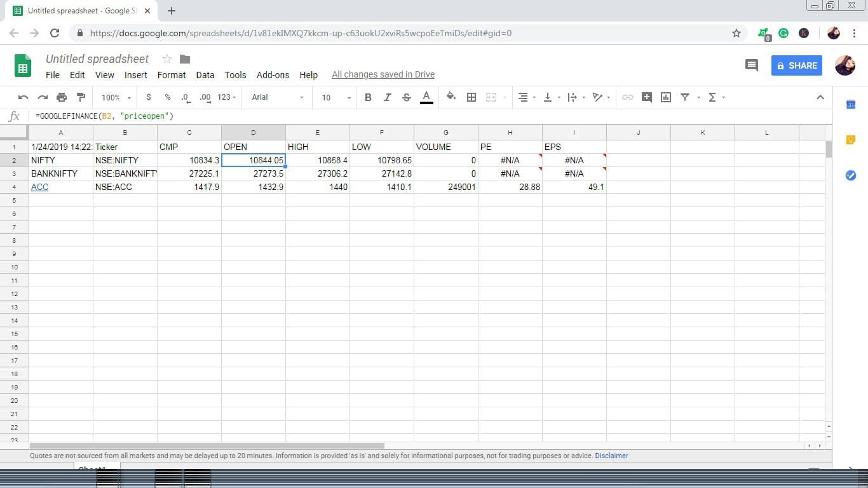
Task: Format as percent with % icon
Action: point(168,97)
